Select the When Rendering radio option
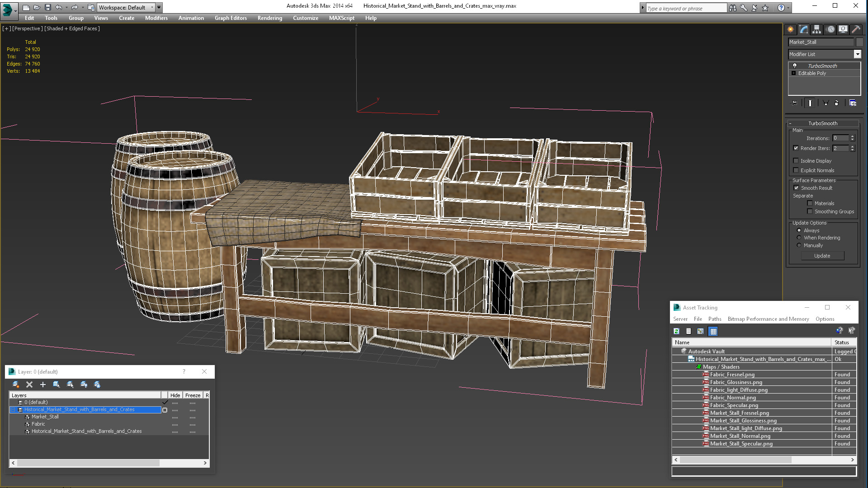The image size is (868, 488). (799, 238)
